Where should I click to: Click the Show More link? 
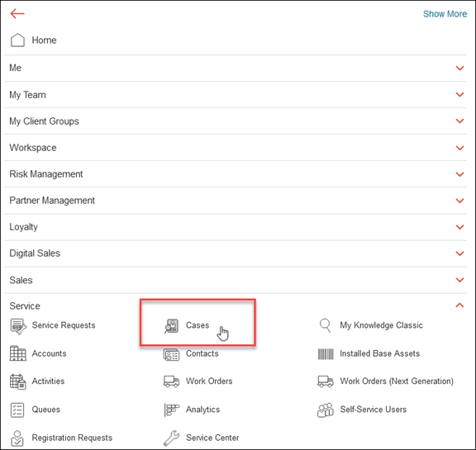445,14
